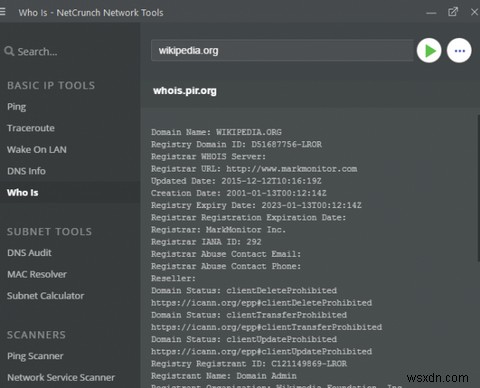480x388 pixels.
Task: Click the Registrar Abuse Contact Email line
Action: click(226, 254)
